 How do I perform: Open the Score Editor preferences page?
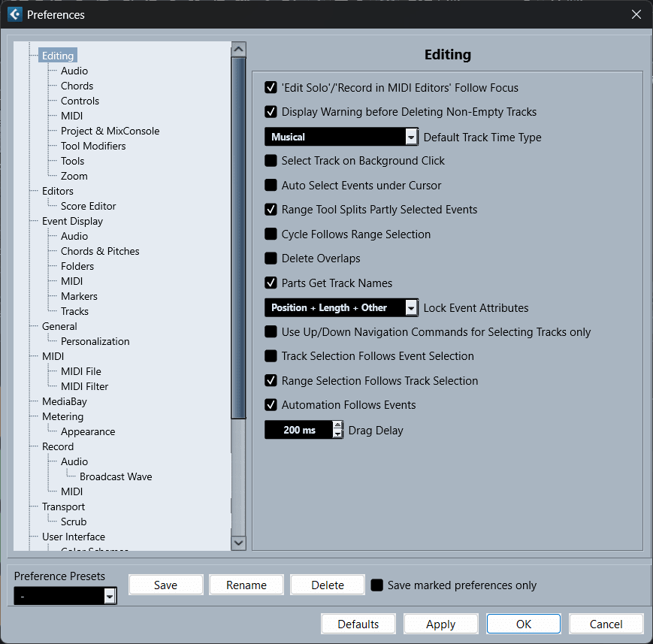coord(88,206)
